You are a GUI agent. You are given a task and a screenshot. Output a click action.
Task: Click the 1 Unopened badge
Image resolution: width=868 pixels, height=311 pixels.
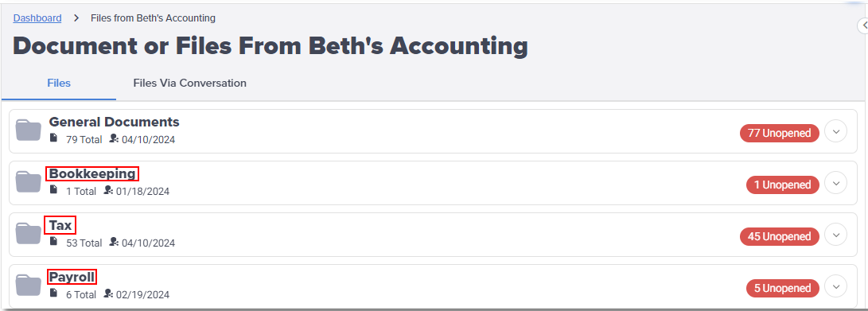point(783,185)
